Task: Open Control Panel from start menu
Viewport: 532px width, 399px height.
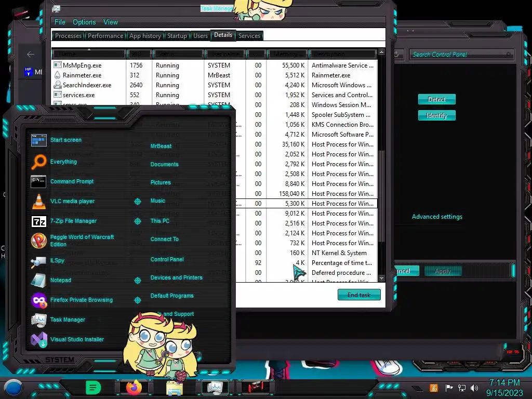Action: click(167, 260)
